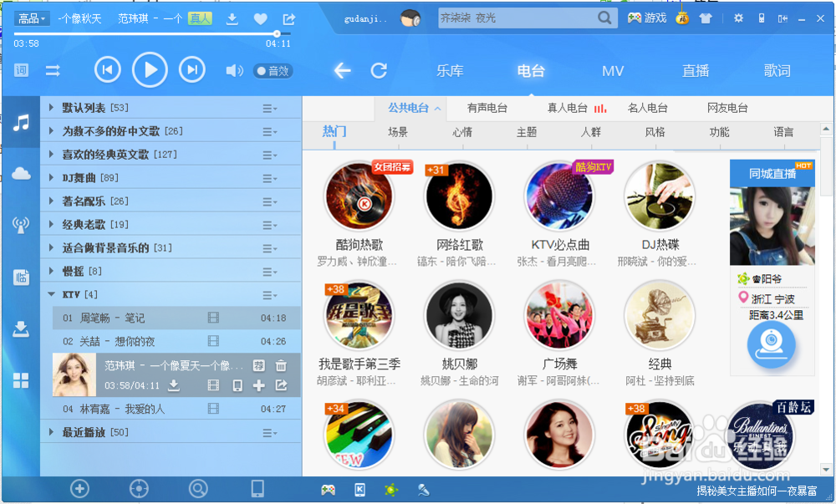Open cloud music sidebar icon
Viewport: 836px width, 504px height.
21,174
